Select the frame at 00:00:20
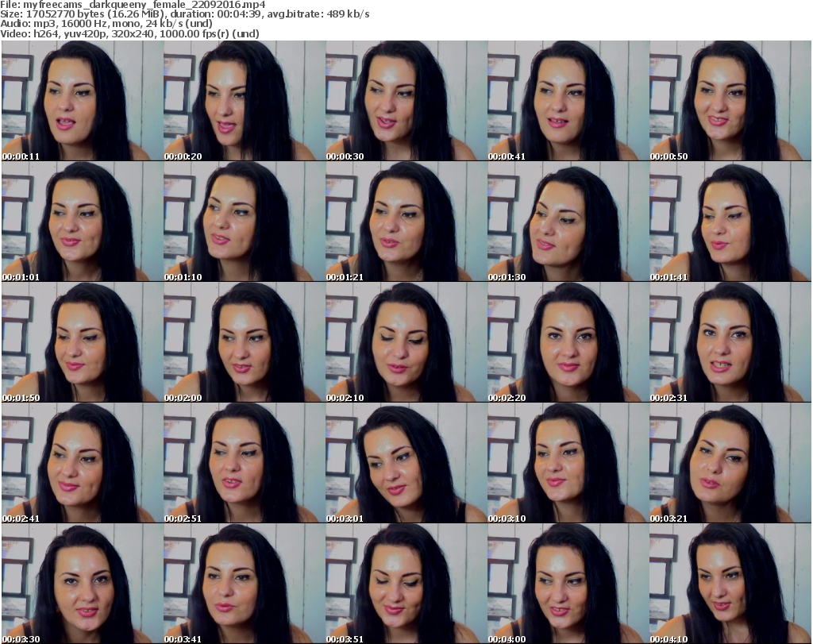 (244, 101)
